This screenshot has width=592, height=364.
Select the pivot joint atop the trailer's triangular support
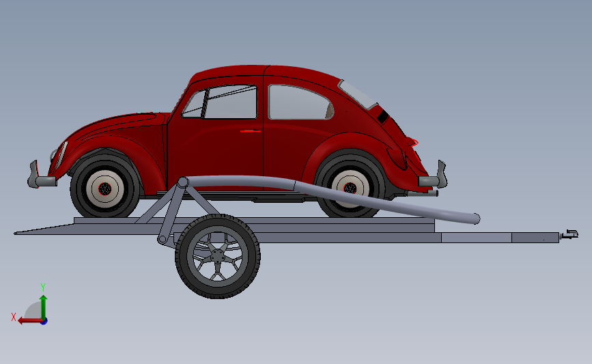tap(183, 182)
